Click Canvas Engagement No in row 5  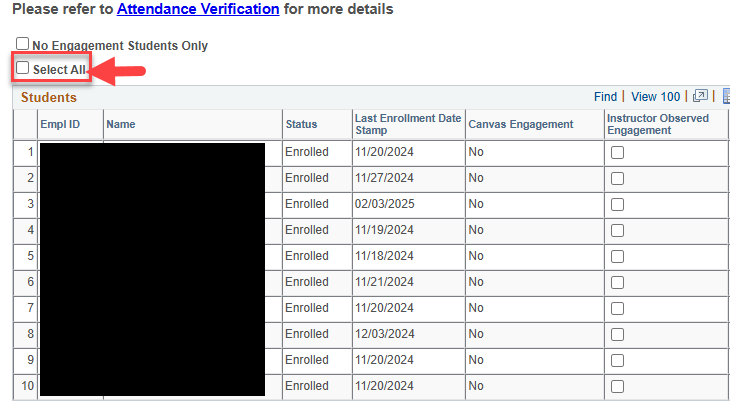point(476,256)
